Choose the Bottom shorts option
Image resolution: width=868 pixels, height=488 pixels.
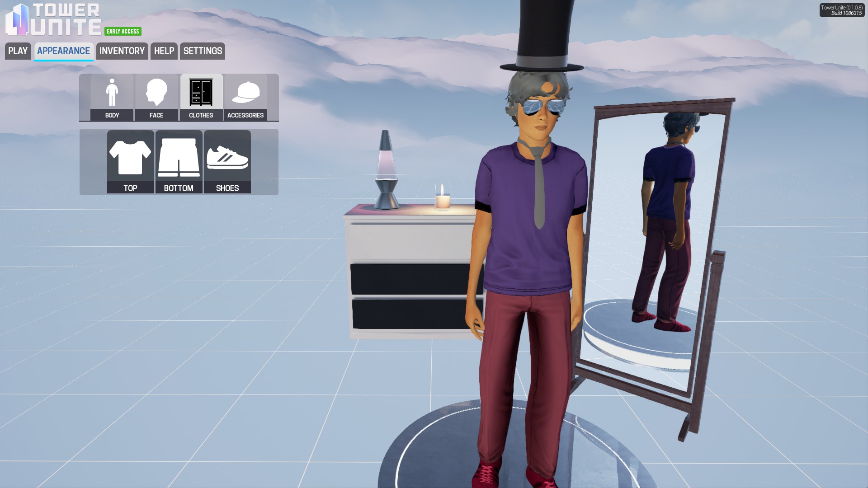click(179, 162)
